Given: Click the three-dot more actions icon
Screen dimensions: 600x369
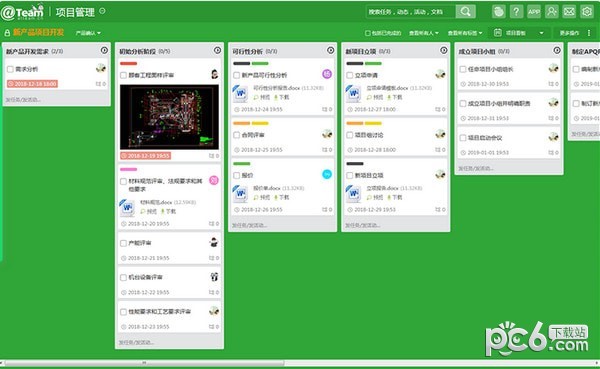Looking at the screenshot, I should 589,33.
